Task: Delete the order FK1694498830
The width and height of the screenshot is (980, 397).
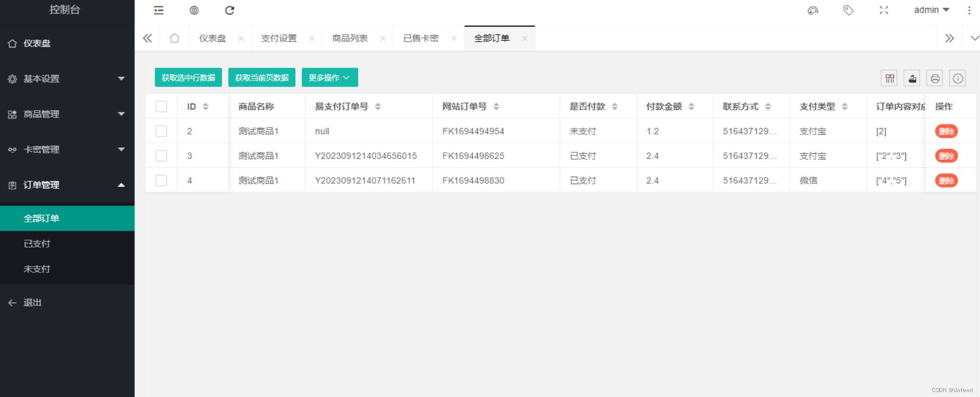Action: 947,181
